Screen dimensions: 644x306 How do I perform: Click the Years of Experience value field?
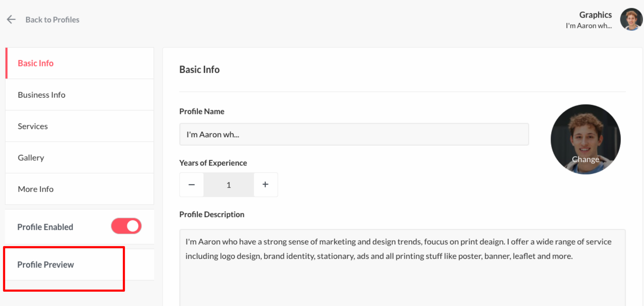pos(229,185)
